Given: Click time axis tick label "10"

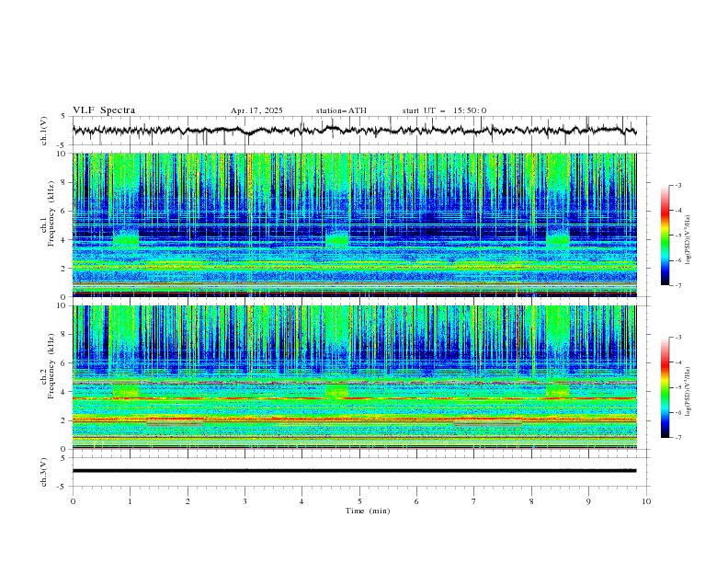Looking at the screenshot, I should (646, 501).
